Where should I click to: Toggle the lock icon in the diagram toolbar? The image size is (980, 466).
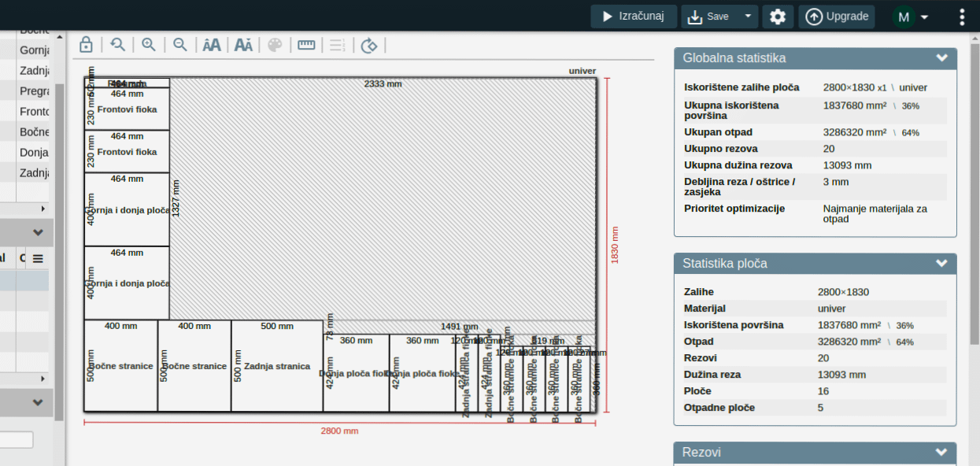87,45
